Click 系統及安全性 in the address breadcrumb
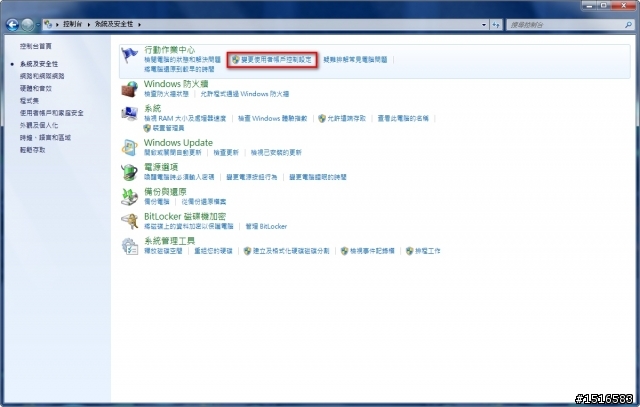640x407 pixels. coord(114,24)
